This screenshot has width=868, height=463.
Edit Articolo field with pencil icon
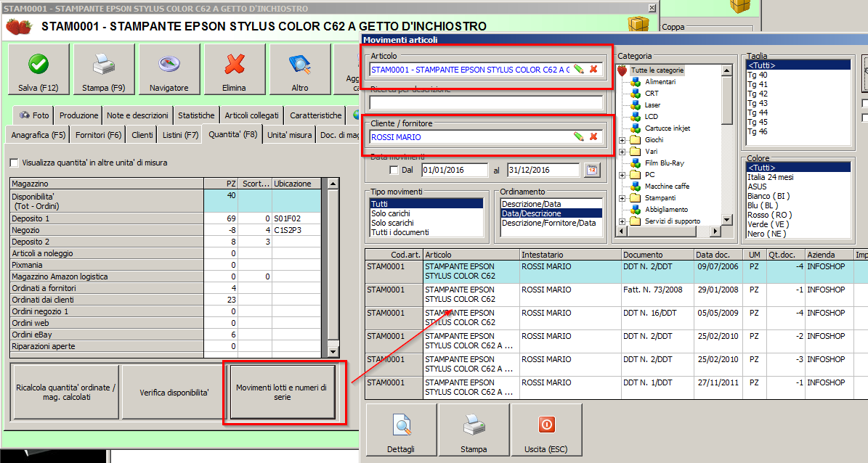coord(578,69)
